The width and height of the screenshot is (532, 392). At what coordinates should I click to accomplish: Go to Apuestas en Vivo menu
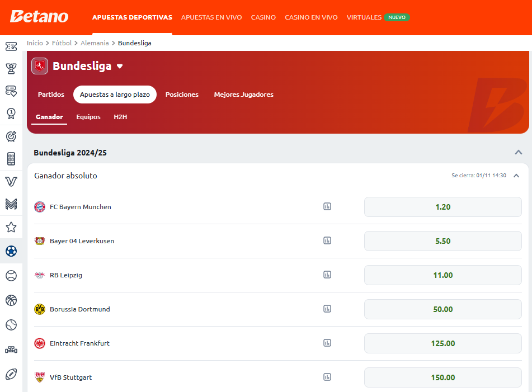click(x=211, y=17)
